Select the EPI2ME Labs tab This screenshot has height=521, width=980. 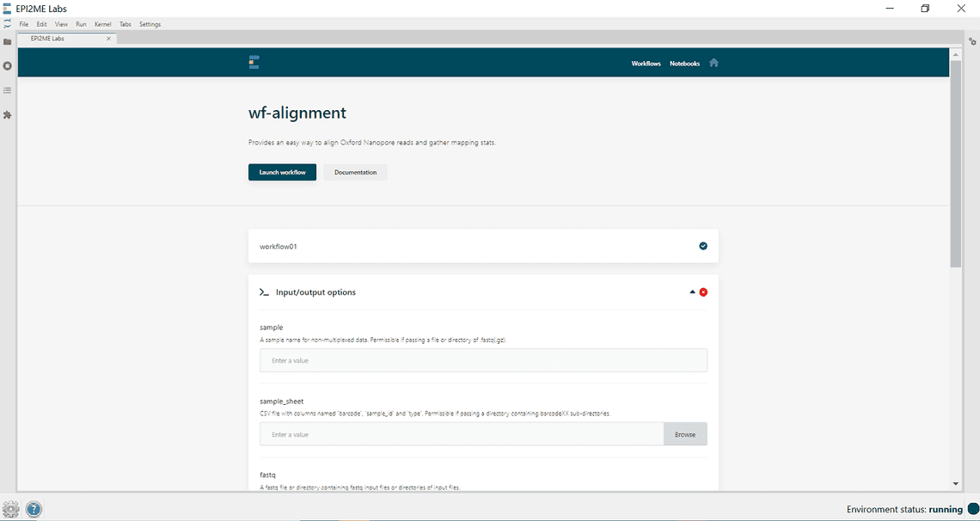(x=60, y=38)
